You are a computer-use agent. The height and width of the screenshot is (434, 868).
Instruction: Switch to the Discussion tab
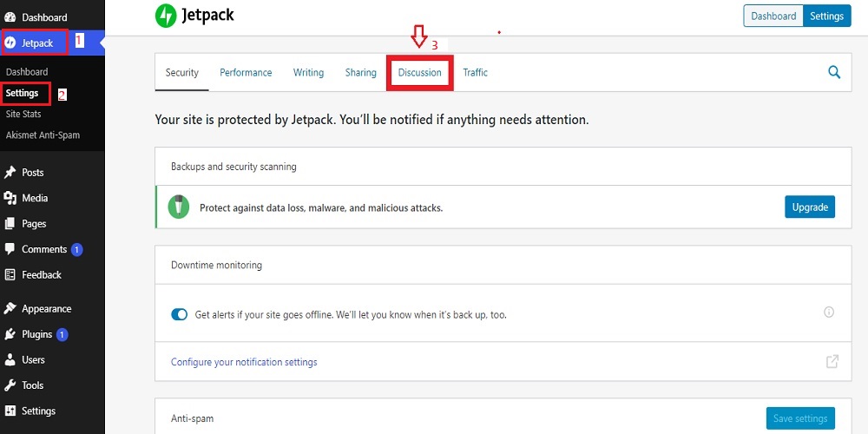(x=420, y=73)
